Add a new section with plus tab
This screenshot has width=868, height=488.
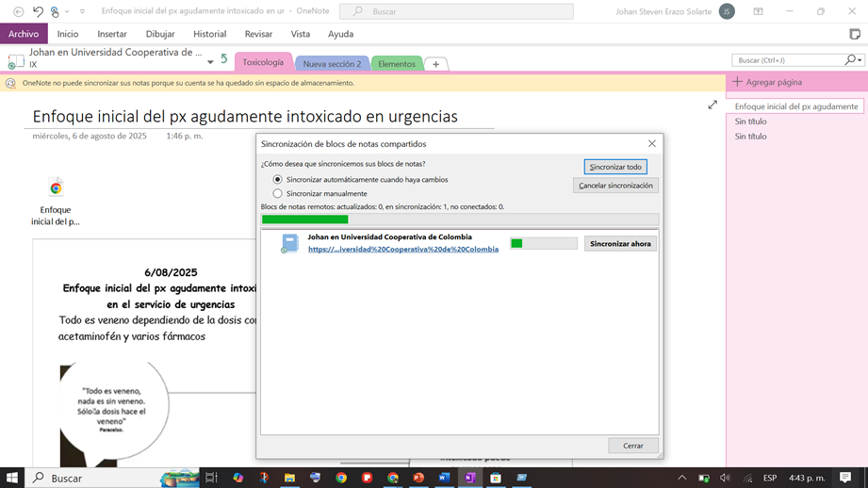pyautogui.click(x=436, y=64)
